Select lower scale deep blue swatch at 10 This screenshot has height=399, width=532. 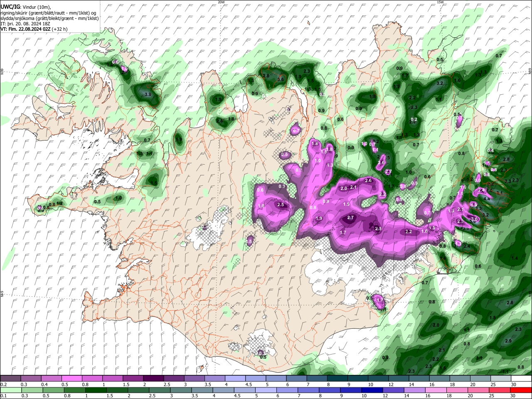point(372,390)
